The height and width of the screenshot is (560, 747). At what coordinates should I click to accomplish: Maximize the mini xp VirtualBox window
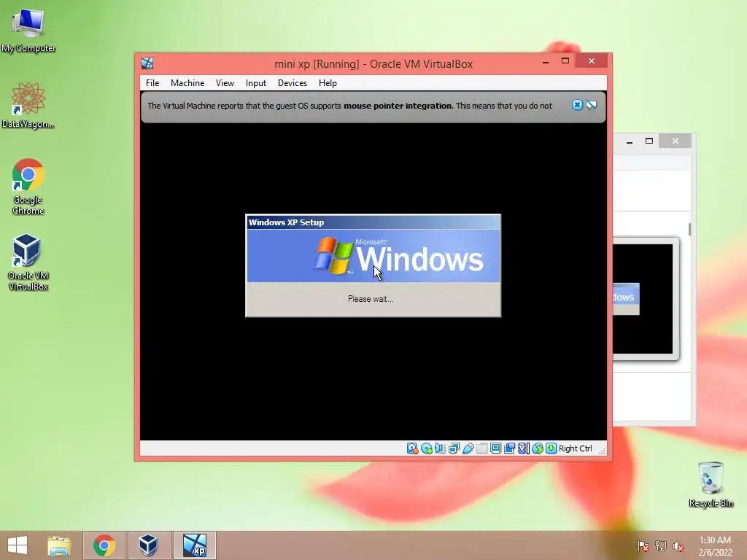[565, 61]
